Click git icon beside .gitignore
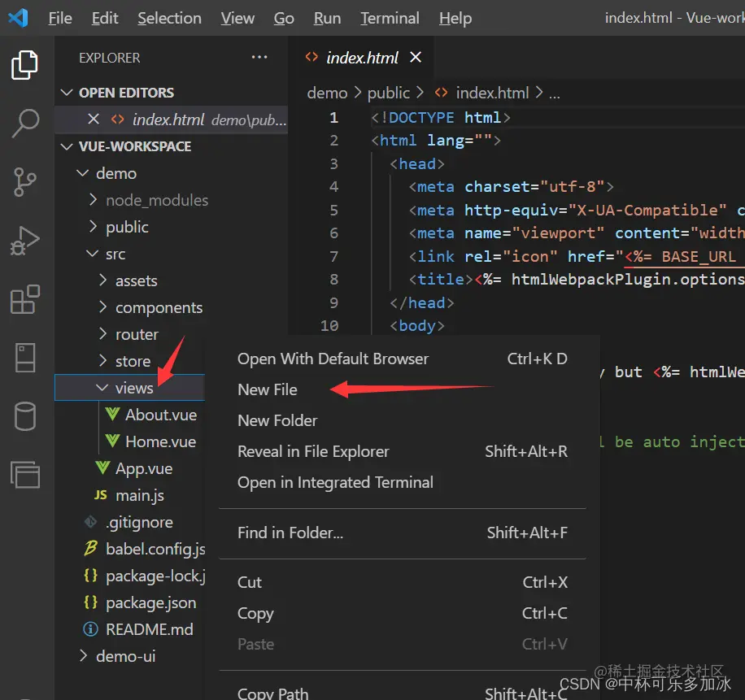The width and height of the screenshot is (745, 700). tap(91, 522)
